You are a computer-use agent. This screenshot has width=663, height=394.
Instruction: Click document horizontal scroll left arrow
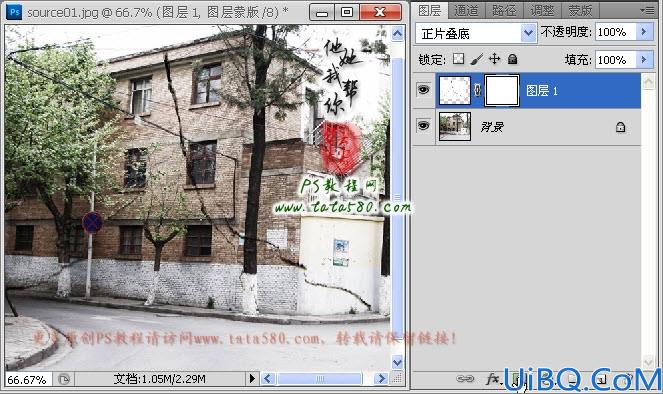[x=268, y=378]
